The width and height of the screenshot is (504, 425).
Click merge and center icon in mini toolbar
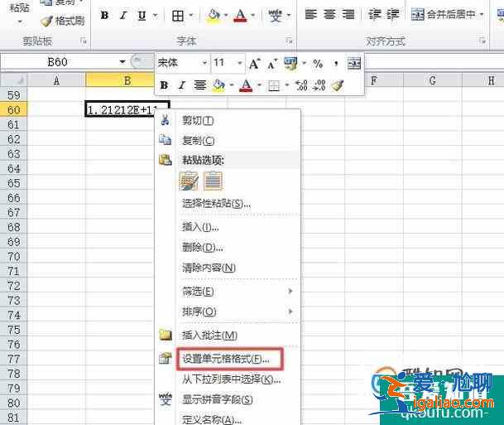(354, 64)
